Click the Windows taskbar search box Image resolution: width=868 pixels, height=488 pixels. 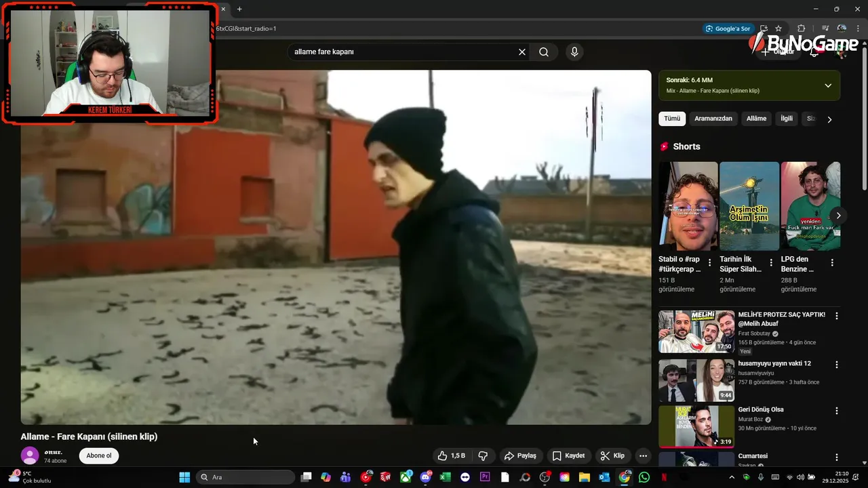[x=245, y=477]
